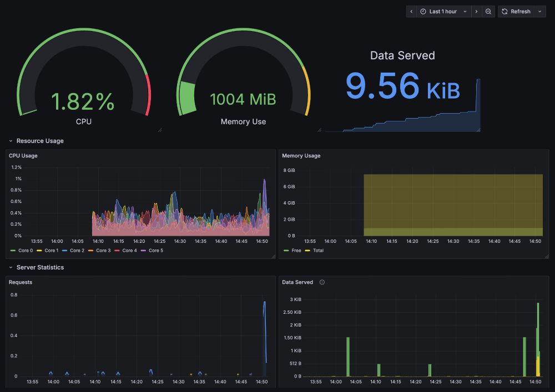This screenshot has width=555, height=392.
Task: Toggle Core 0 series in legend
Action: [22, 250]
